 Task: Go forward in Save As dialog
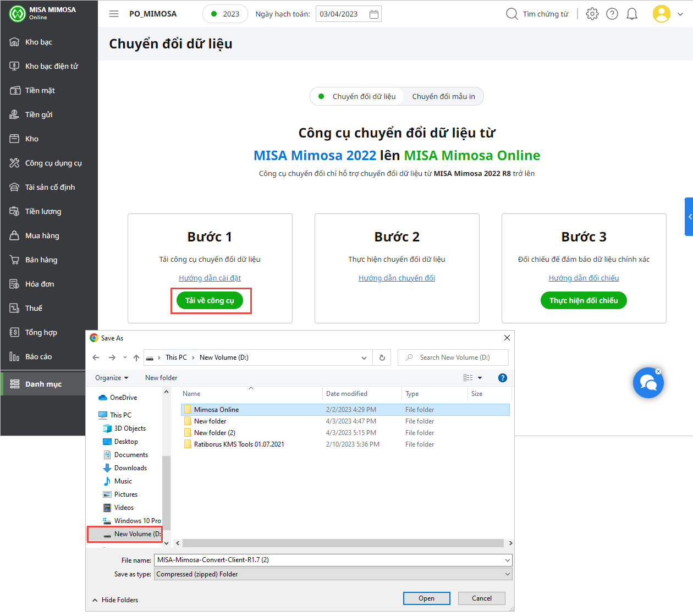click(112, 358)
